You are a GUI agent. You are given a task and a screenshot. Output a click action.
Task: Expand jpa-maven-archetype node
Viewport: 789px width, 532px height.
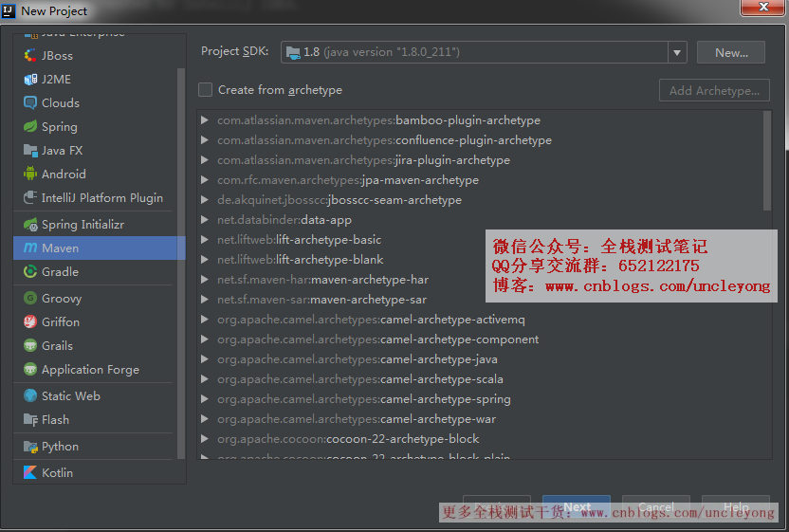click(204, 179)
